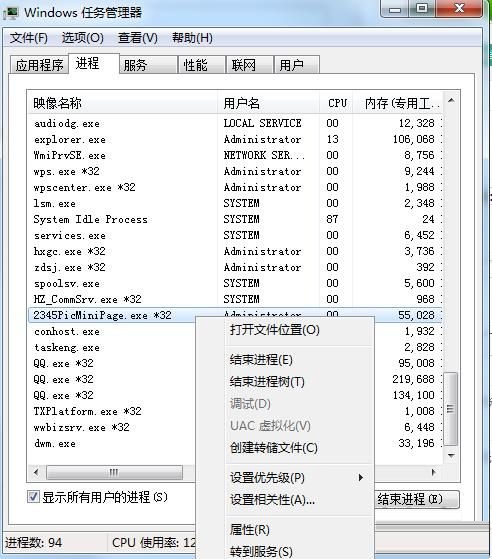Click the 106,068 memory value cell
Image resolution: width=492 pixels, height=559 pixels.
pyautogui.click(x=414, y=139)
